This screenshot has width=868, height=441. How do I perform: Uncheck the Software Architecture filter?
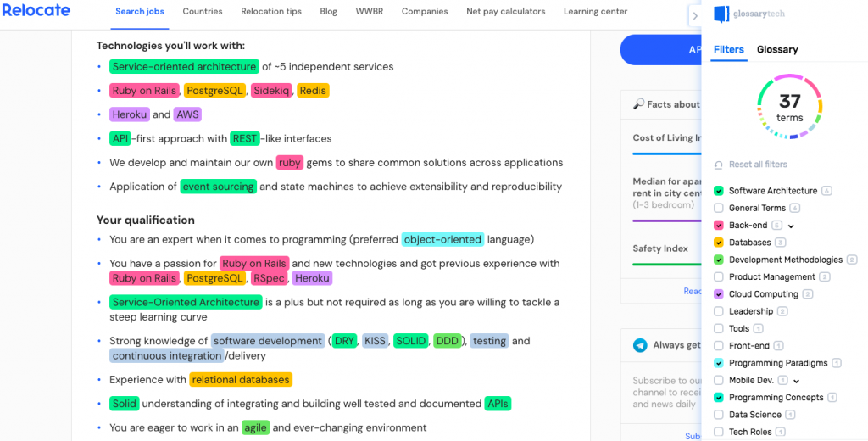719,191
